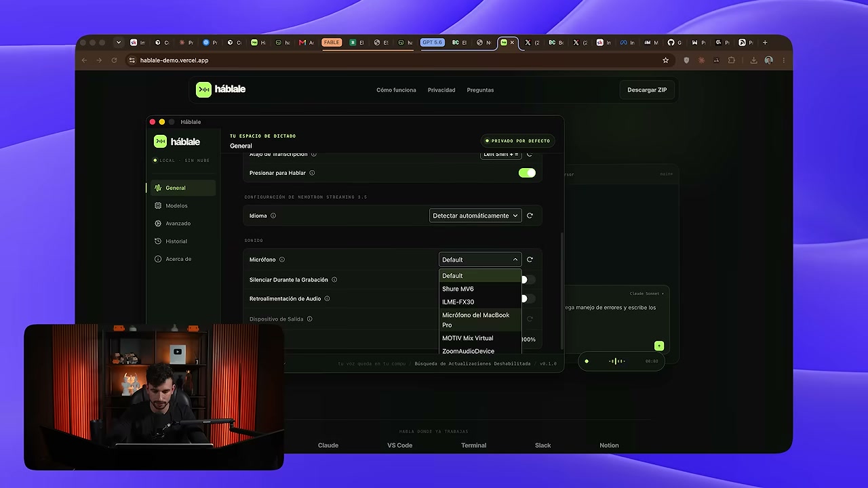Switch to the GitHub browser tab
This screenshot has height=488, width=868.
coord(675,42)
